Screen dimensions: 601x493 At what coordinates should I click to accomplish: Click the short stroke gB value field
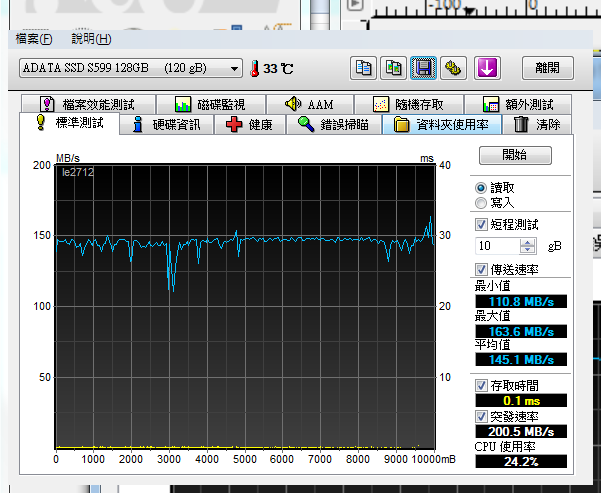point(498,246)
